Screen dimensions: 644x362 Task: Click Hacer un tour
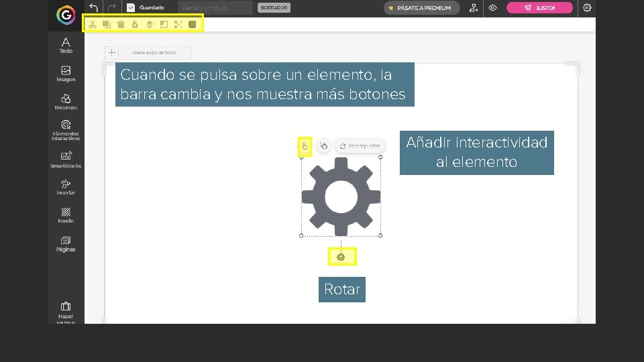(66, 313)
